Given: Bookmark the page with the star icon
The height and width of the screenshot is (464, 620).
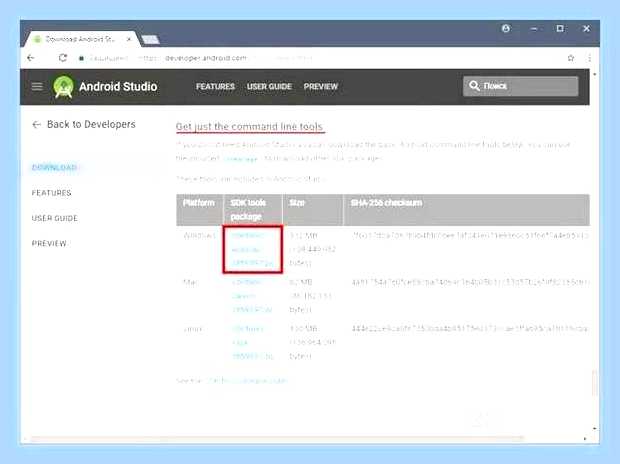Looking at the screenshot, I should click(571, 58).
